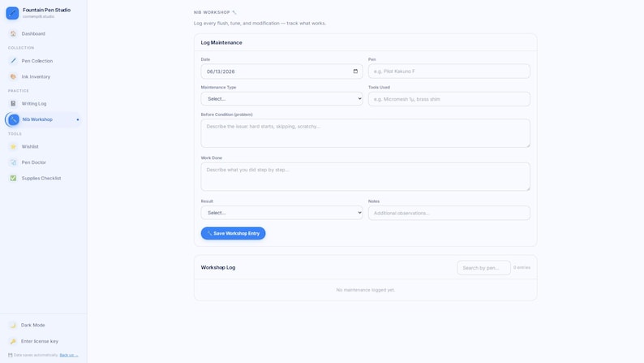Focus the Pen name input
The image size is (644, 363).
coord(449,71)
